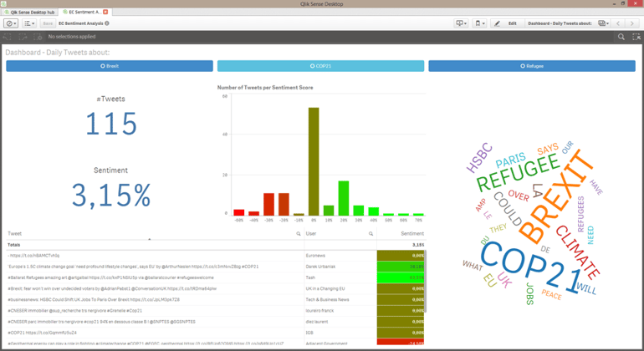The width and height of the screenshot is (644, 351).
Task: Open smart search magnifier
Action: pos(621,37)
